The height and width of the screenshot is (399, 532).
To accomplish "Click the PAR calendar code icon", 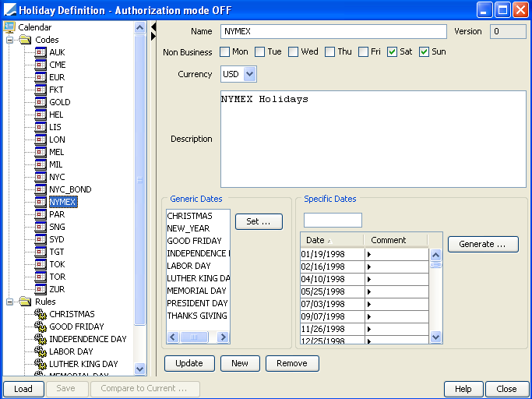I will pyautogui.click(x=41, y=214).
